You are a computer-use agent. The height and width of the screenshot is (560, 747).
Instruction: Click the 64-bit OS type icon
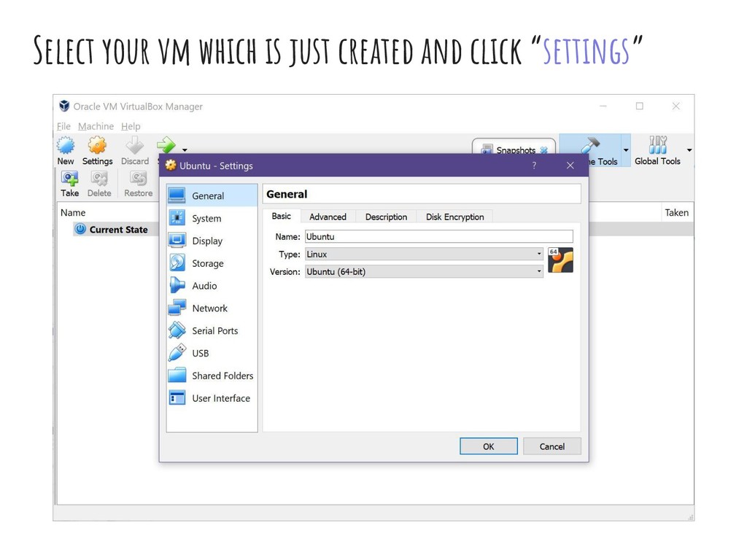click(560, 260)
